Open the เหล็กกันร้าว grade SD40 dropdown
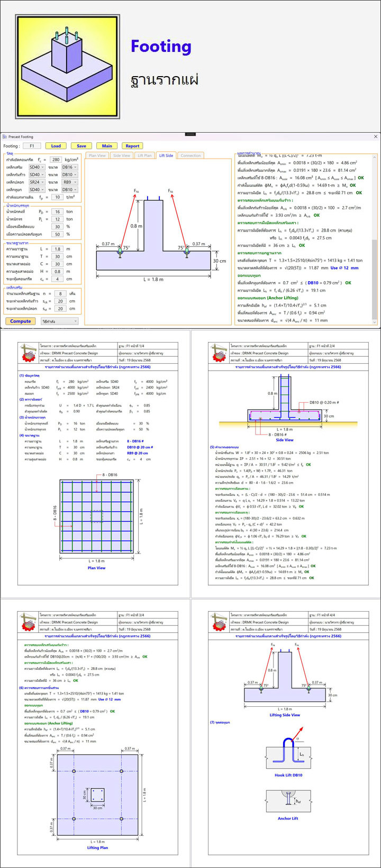Image resolution: width=381 pixels, height=868 pixels. click(x=37, y=174)
